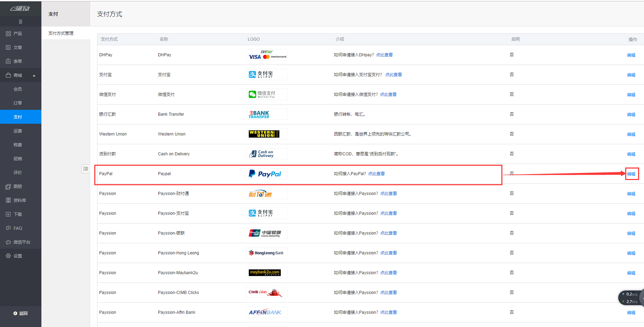Click the 产品 (Products) sidebar icon
Image resolution: width=644 pixels, height=327 pixels.
[8, 34]
